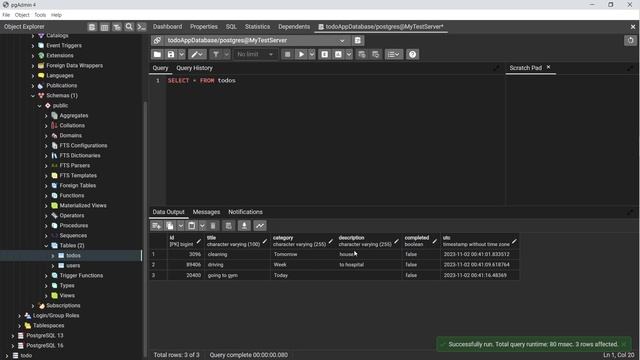Screen dimensions: 640x360
Task: Click the connection status link icon
Action: pyautogui.click(x=157, y=40)
